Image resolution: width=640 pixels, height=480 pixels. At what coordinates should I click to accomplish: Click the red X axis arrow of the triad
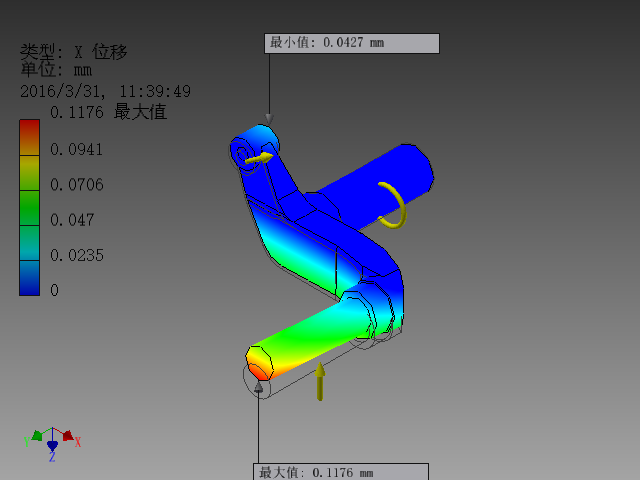[68, 435]
